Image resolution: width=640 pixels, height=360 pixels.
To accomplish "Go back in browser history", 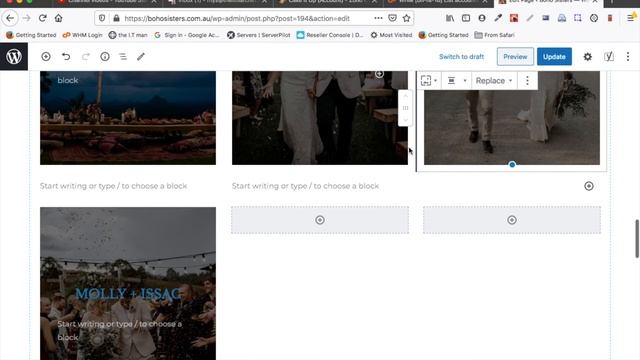I will pos(10,18).
